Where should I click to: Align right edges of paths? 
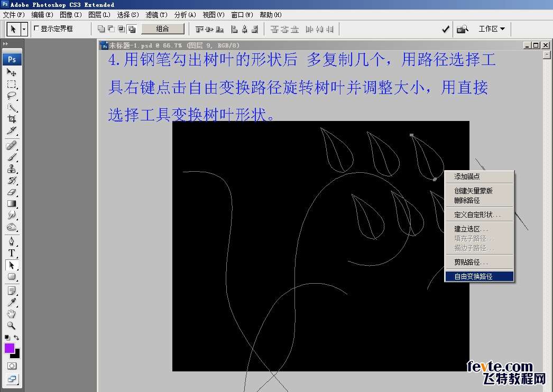coord(255,29)
